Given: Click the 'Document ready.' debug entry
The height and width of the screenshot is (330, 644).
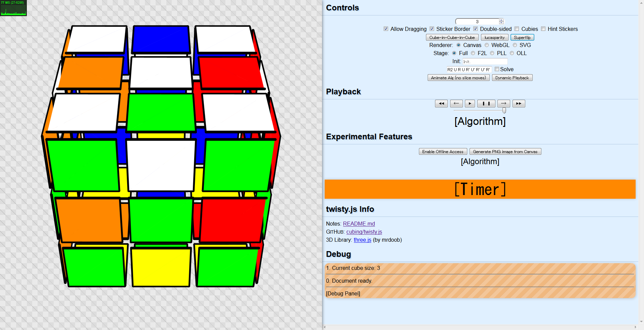Looking at the screenshot, I should [x=480, y=281].
